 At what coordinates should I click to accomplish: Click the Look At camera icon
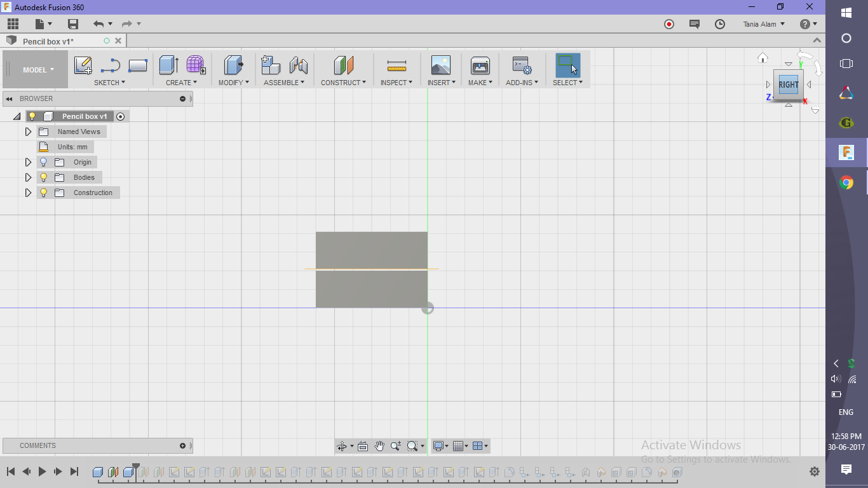click(363, 446)
